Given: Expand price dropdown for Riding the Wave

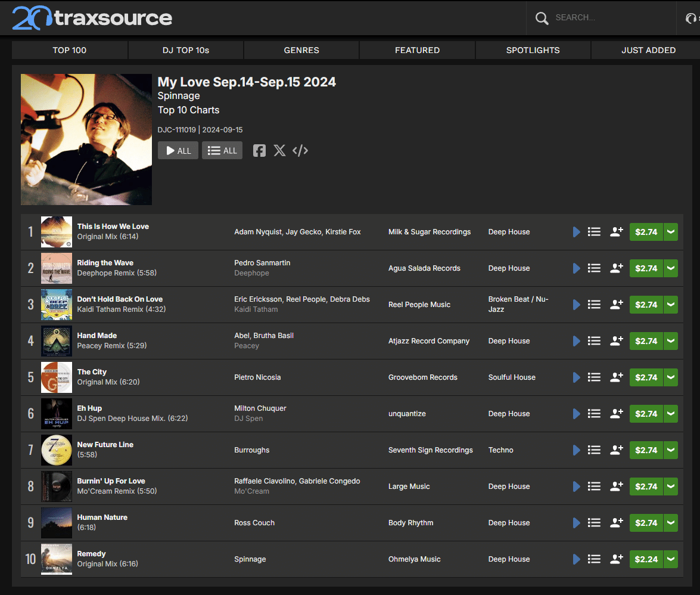Looking at the screenshot, I should (x=671, y=268).
